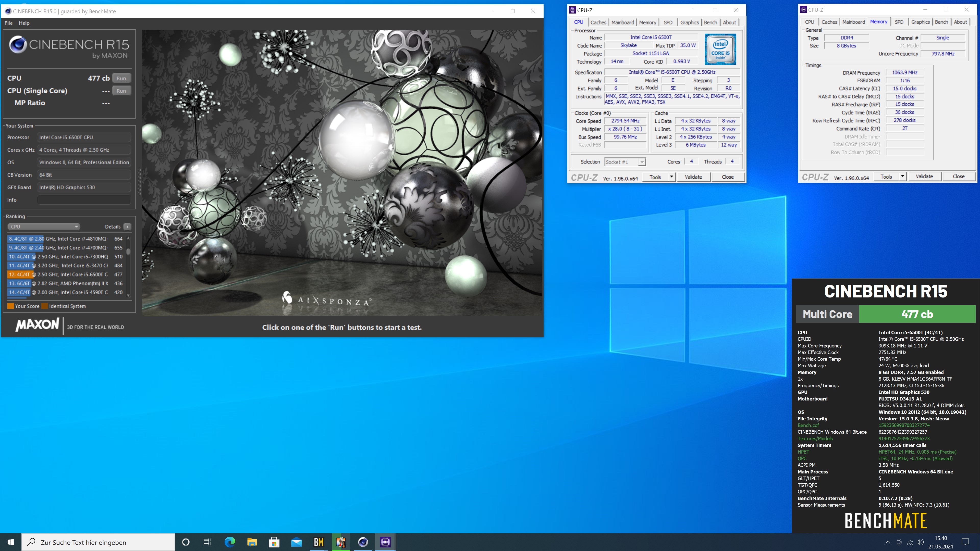Open SPD tab in left CPU-Z
The height and width of the screenshot is (551, 980).
(x=668, y=22)
